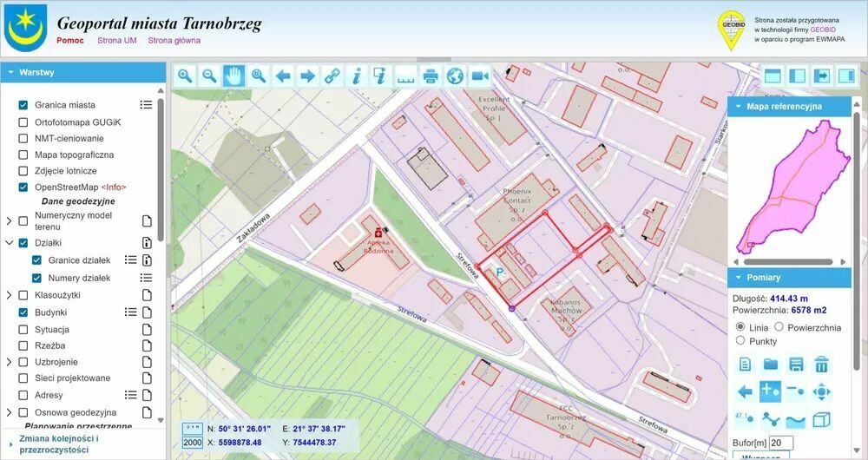This screenshot has width=868, height=460.
Task: Select the Powierzchnia radio button
Action: coord(779,327)
